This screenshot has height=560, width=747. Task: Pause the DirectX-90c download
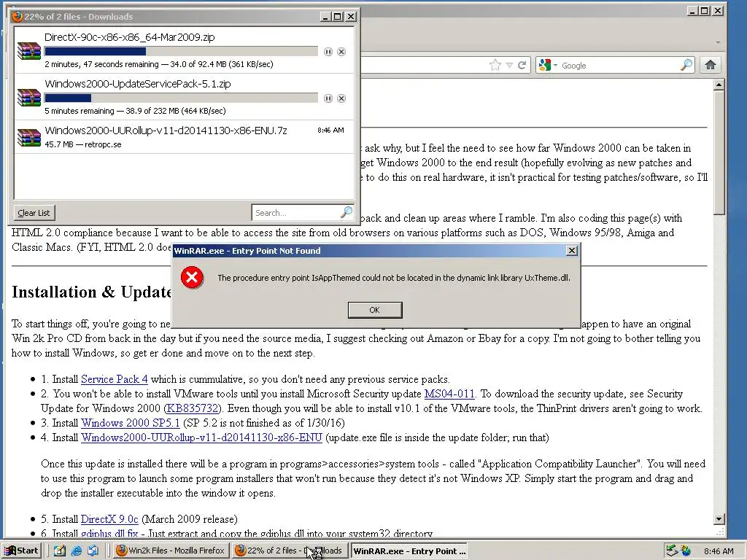pyautogui.click(x=328, y=52)
